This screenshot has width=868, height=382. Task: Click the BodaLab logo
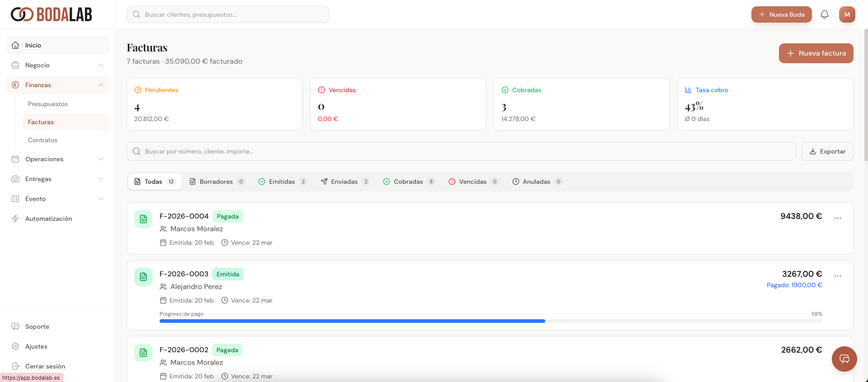[52, 14]
